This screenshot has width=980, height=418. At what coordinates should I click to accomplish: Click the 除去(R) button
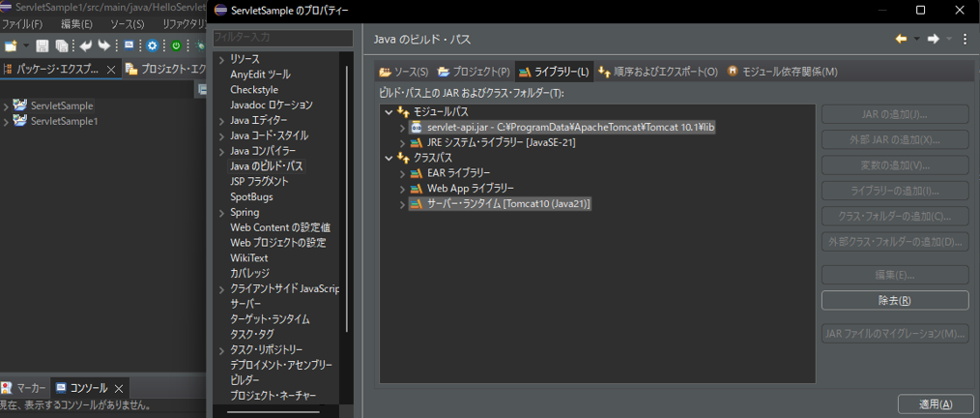pos(894,301)
